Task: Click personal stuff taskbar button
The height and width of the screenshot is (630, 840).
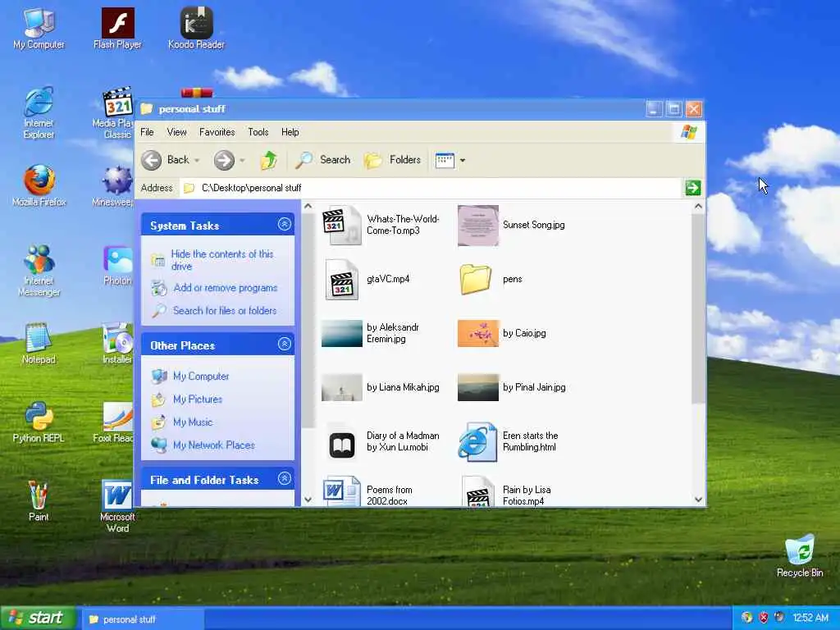Action: pyautogui.click(x=142, y=619)
